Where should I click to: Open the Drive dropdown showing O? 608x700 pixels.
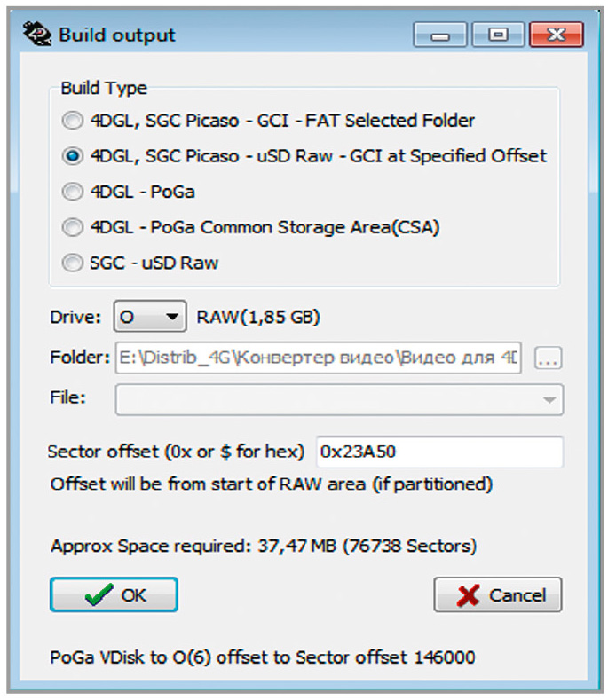pyautogui.click(x=150, y=317)
